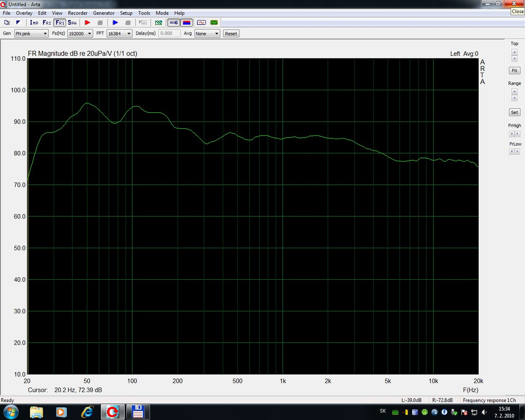
Task: Click the FrLow left arrow
Action: [x=511, y=152]
